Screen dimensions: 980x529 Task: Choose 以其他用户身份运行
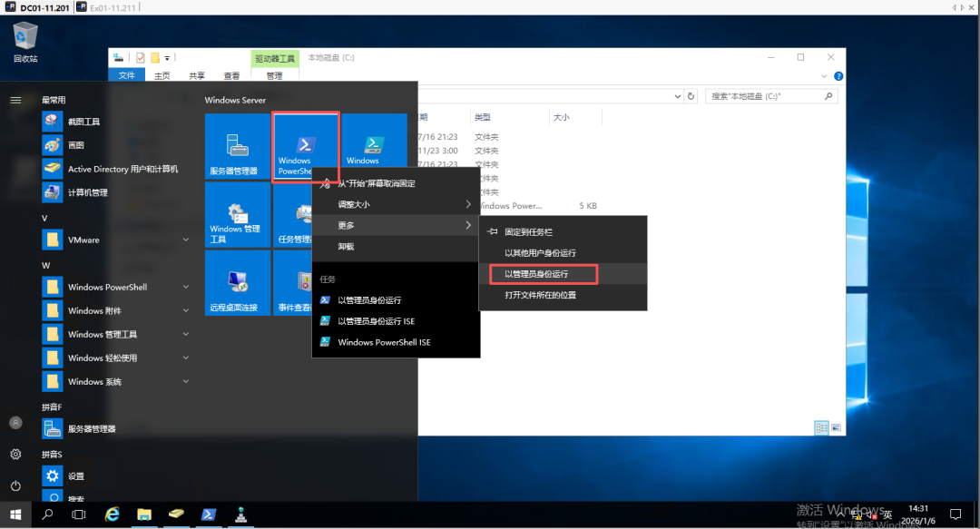tap(563, 252)
